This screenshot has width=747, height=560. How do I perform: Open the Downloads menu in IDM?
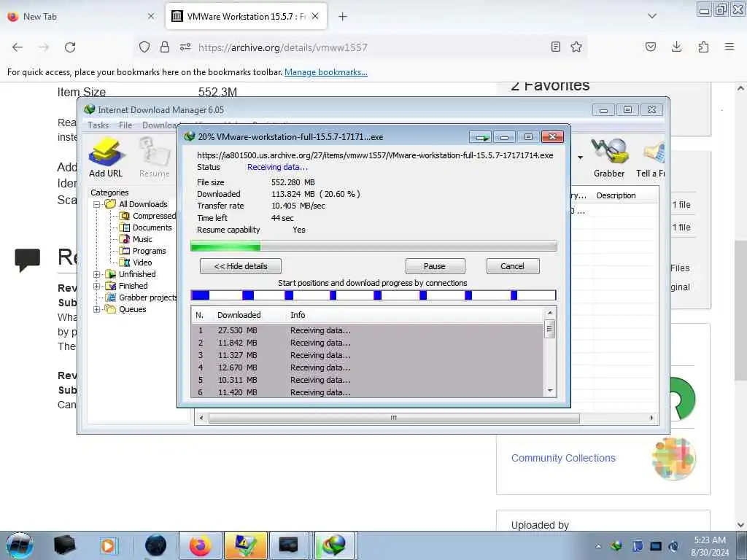160,125
